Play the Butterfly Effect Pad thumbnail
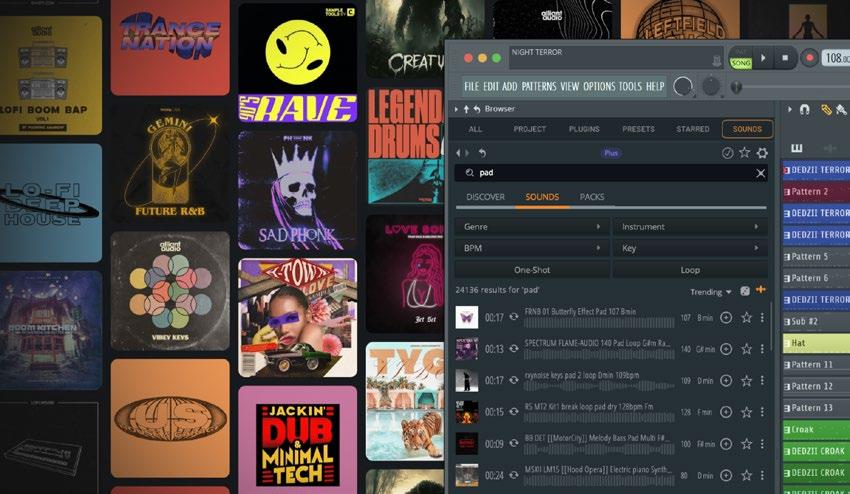 467,317
